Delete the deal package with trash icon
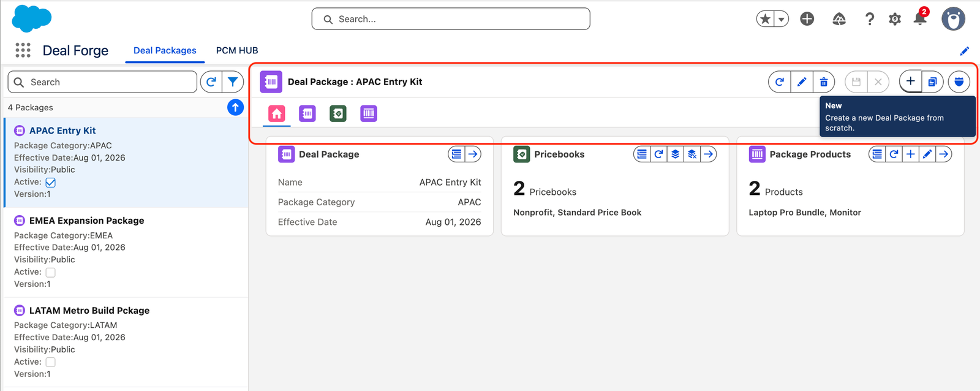 coord(824,82)
